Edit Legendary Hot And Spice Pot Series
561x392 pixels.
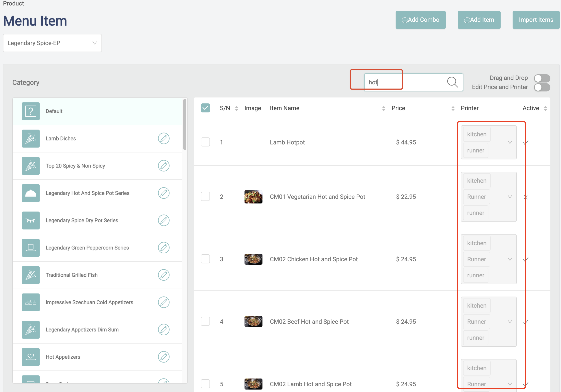[163, 193]
